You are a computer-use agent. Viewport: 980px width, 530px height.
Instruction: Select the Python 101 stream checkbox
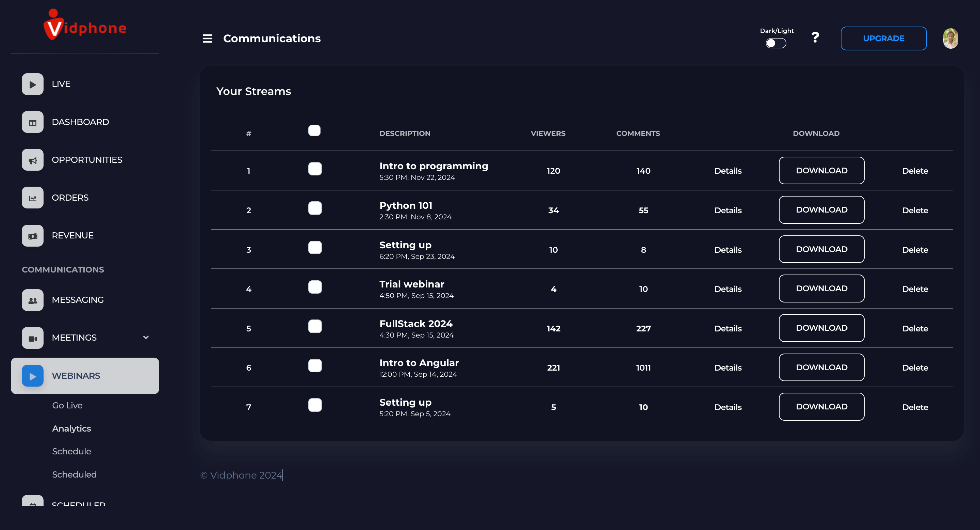(315, 208)
